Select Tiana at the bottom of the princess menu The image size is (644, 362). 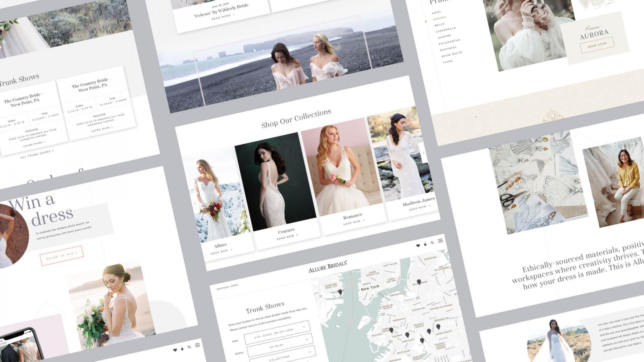coord(447,61)
